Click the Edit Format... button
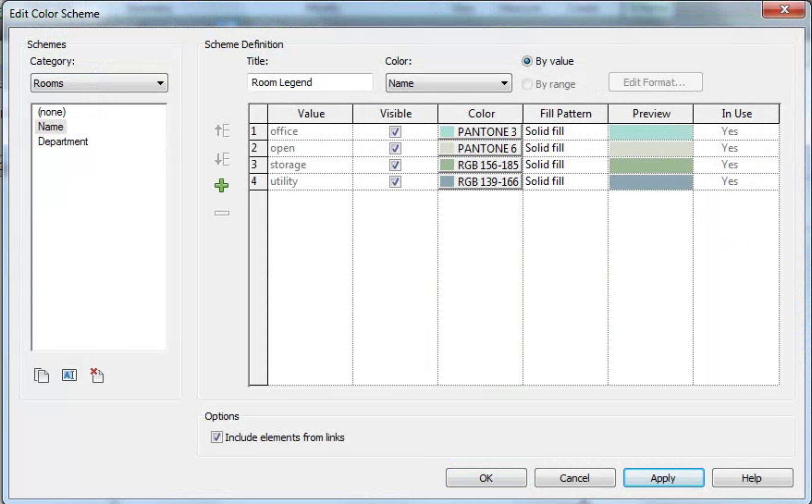 click(x=655, y=82)
